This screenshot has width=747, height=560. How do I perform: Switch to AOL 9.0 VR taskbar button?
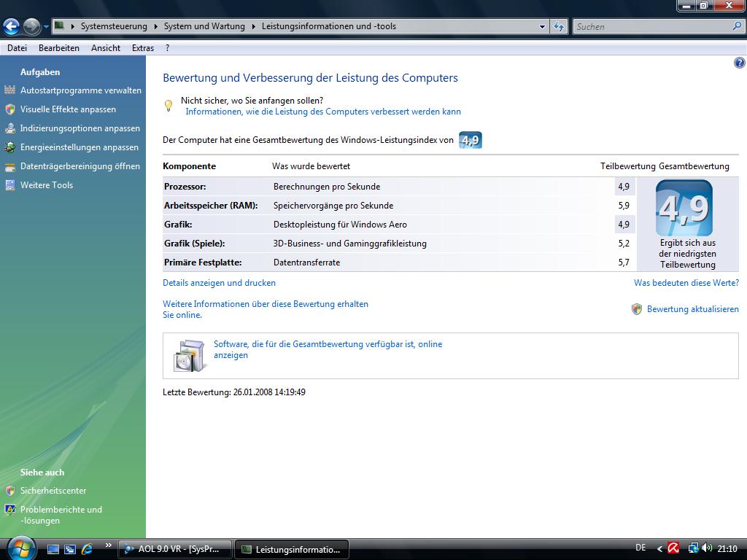point(175,549)
